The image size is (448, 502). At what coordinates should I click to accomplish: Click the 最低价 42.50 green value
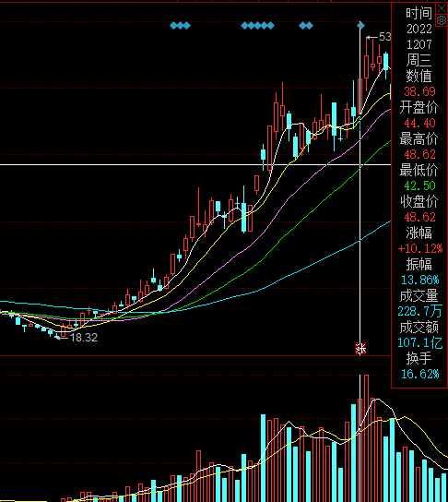pyautogui.click(x=419, y=185)
